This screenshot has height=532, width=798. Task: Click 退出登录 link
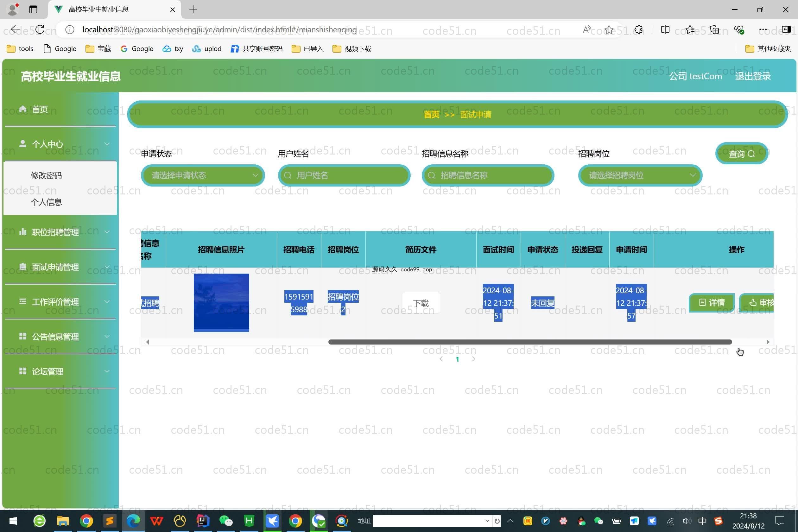pyautogui.click(x=753, y=76)
